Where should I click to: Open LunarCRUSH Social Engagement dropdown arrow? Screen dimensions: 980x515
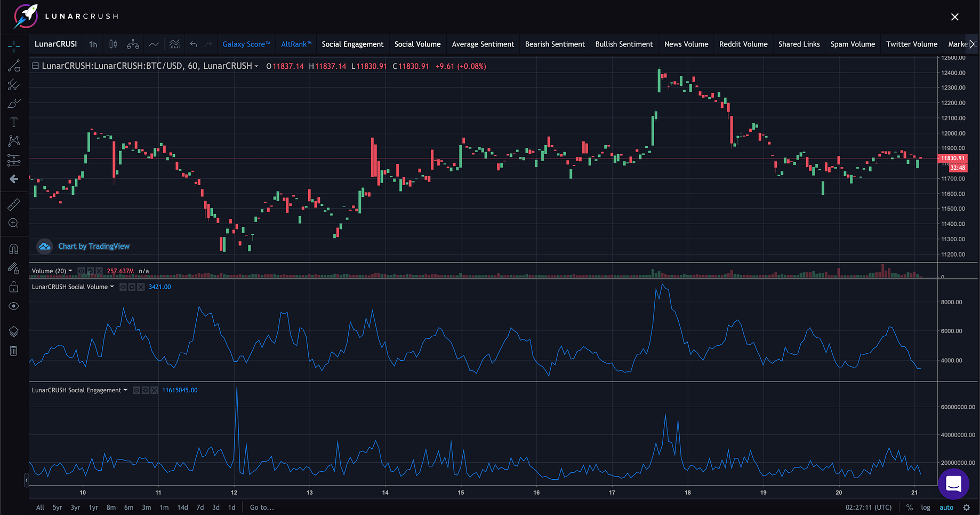[125, 391]
